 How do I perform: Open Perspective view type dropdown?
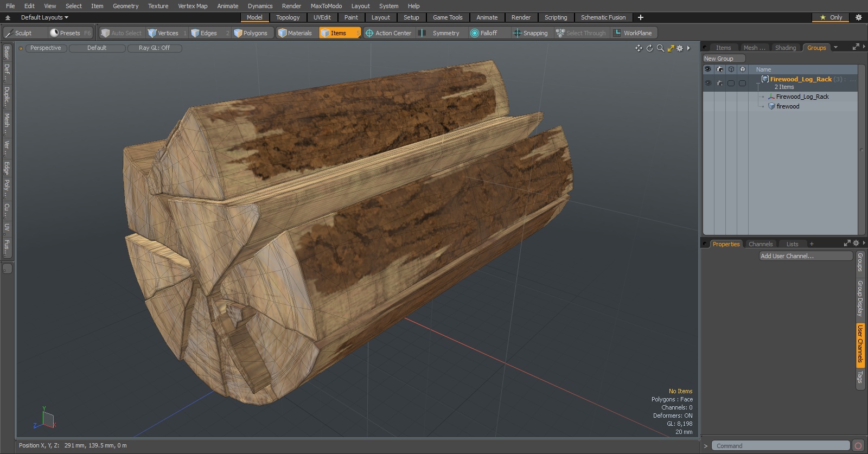pyautogui.click(x=46, y=48)
